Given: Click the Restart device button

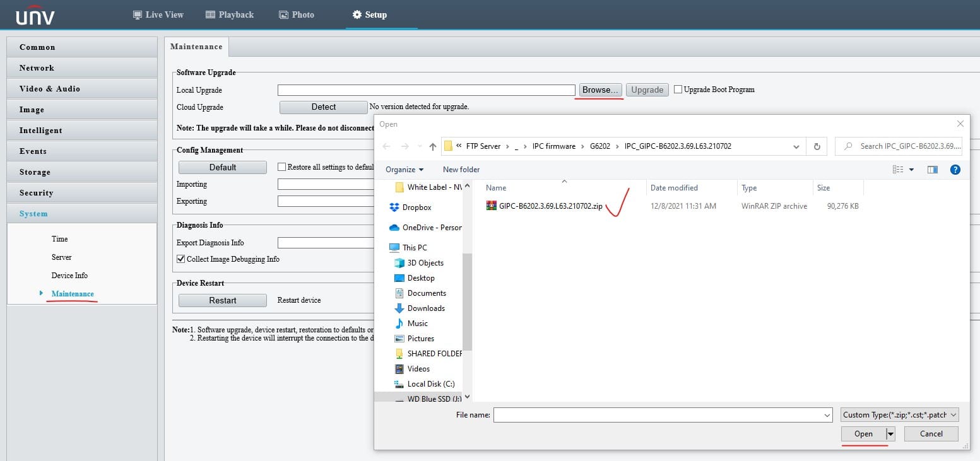Looking at the screenshot, I should tap(222, 301).
